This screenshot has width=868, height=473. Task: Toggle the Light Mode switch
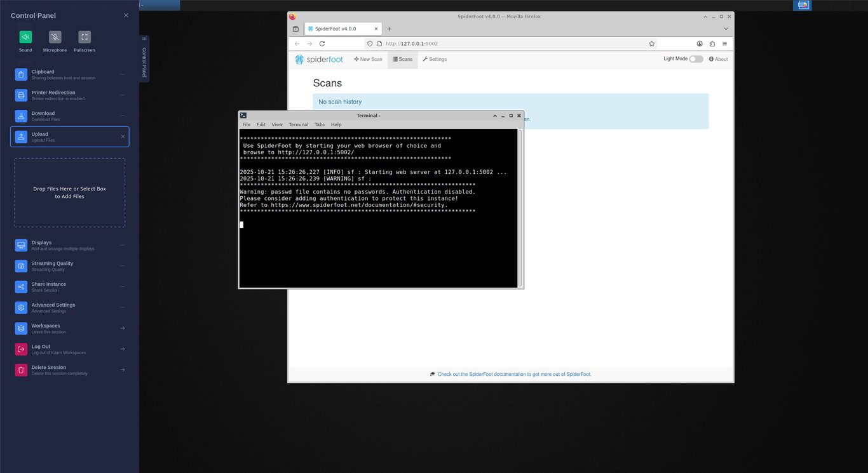(696, 59)
